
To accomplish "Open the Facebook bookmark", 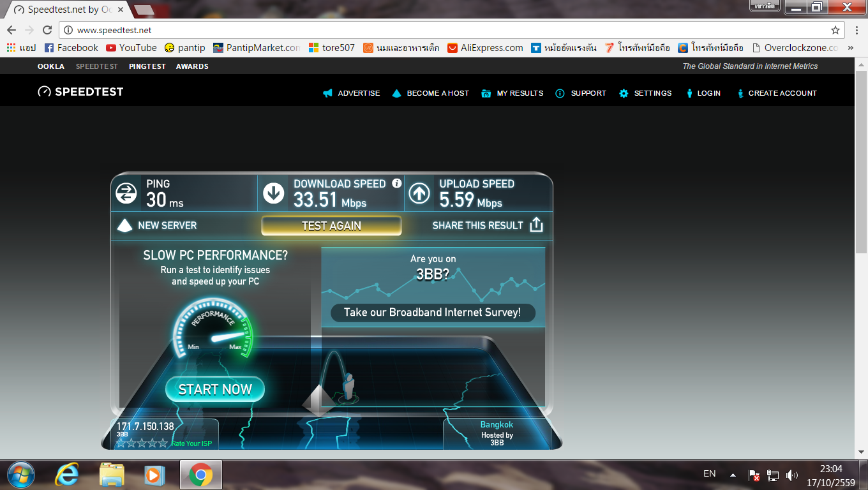I will 71,48.
